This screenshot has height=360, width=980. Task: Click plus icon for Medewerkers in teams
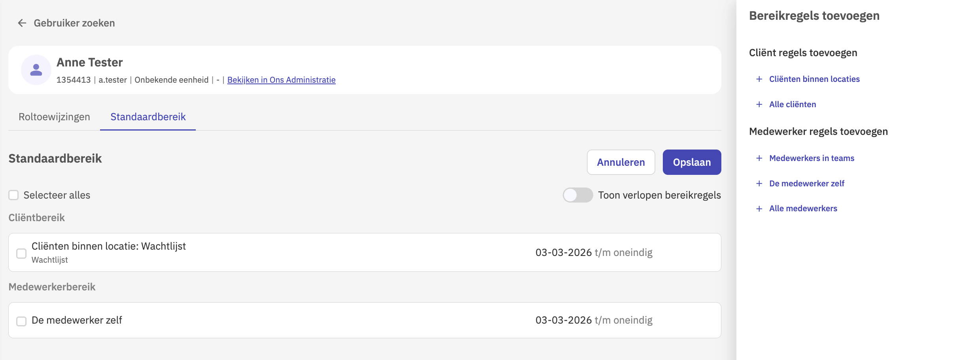coord(759,158)
